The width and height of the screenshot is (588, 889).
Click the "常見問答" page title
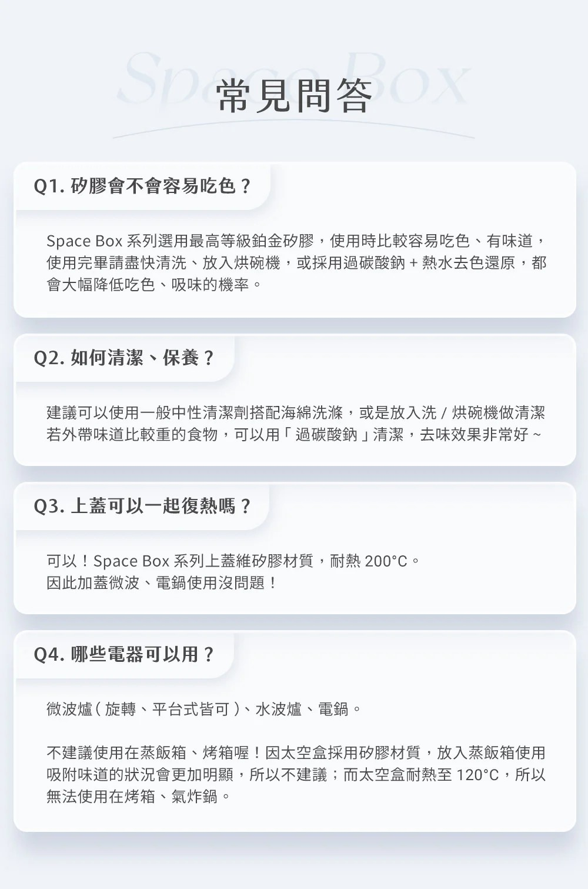coord(294,95)
